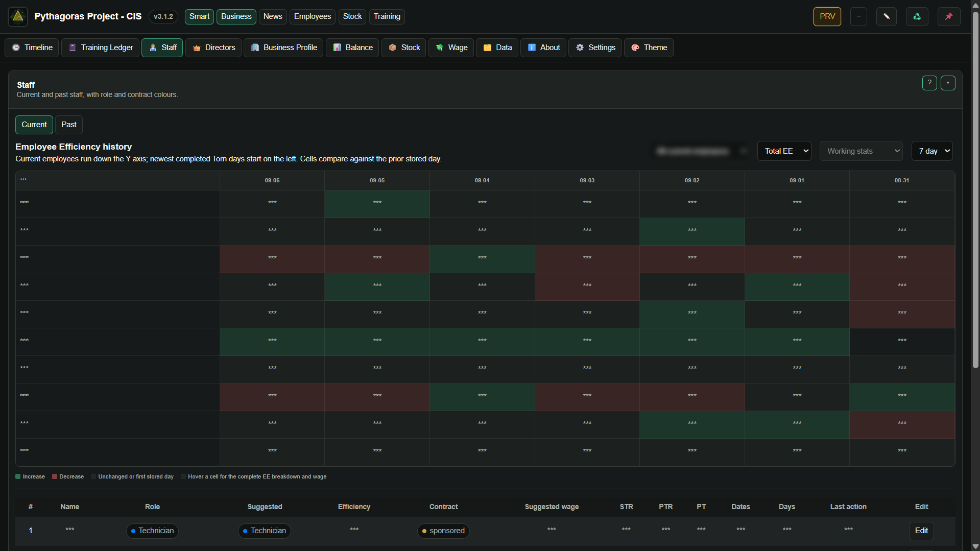The width and height of the screenshot is (980, 551).
Task: Click the green highlighted 09-05 cell in first row
Action: [x=377, y=204]
